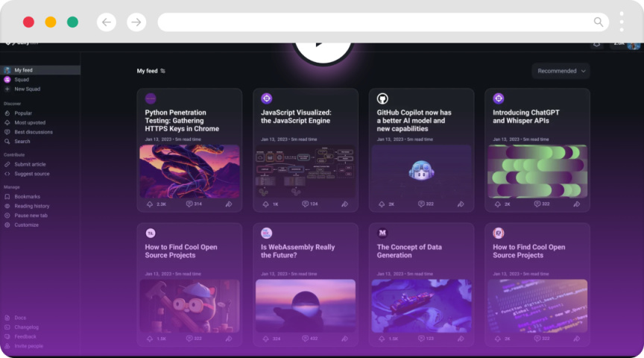Open Is WebAssembly Really the Future title
Screen dimensions: 644x358
tap(297, 251)
